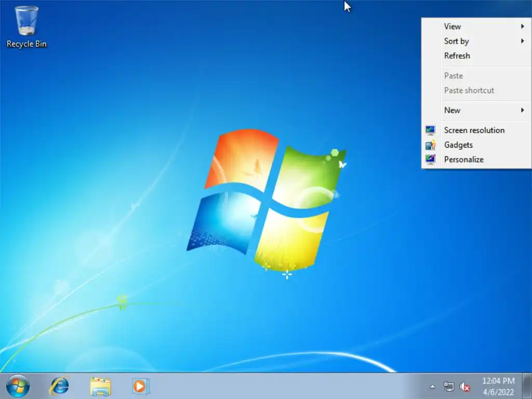Image resolution: width=532 pixels, height=399 pixels.
Task: Choose Refresh from the context menu
Action: click(476, 56)
